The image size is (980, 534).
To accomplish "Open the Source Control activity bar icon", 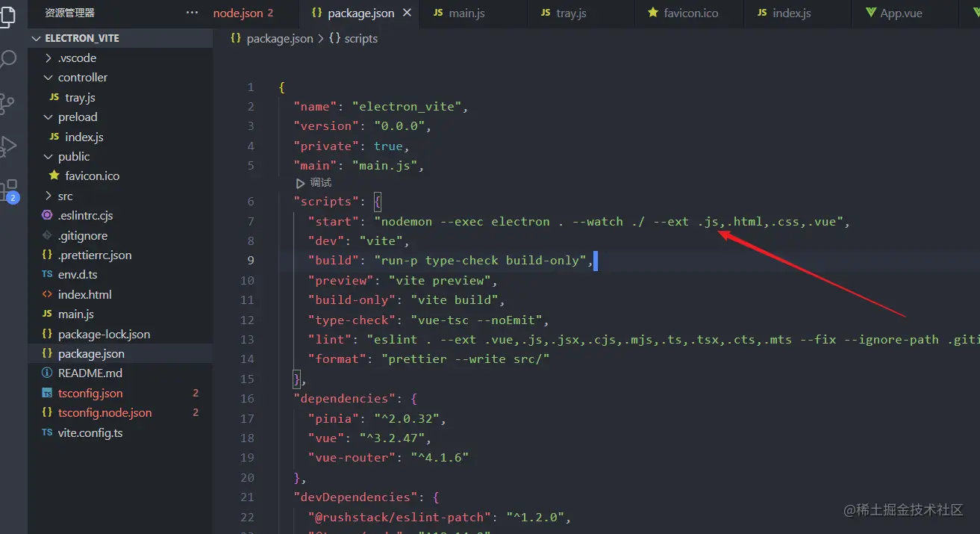I will [7, 103].
